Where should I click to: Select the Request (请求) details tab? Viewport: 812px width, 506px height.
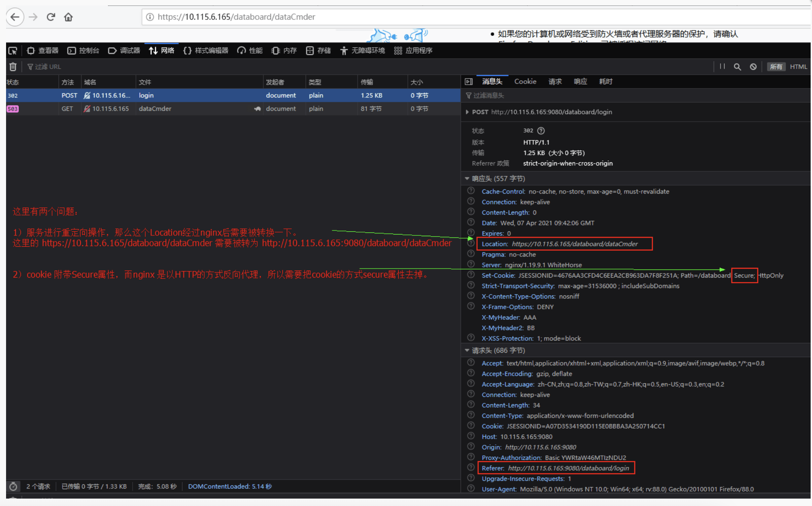[555, 82]
